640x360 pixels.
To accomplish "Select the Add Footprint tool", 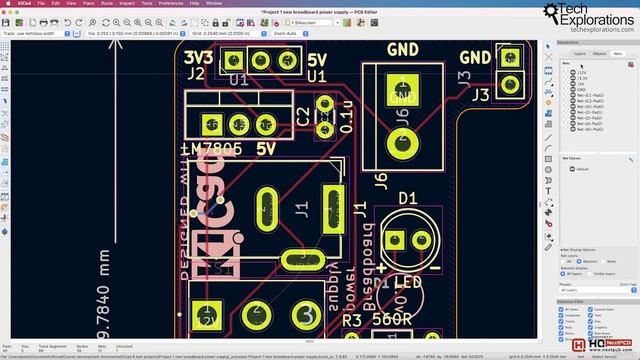I will (548, 70).
